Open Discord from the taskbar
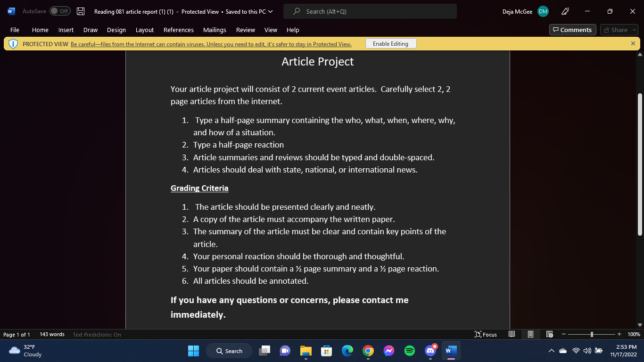Screen dimensions: 644x362 pos(430,351)
